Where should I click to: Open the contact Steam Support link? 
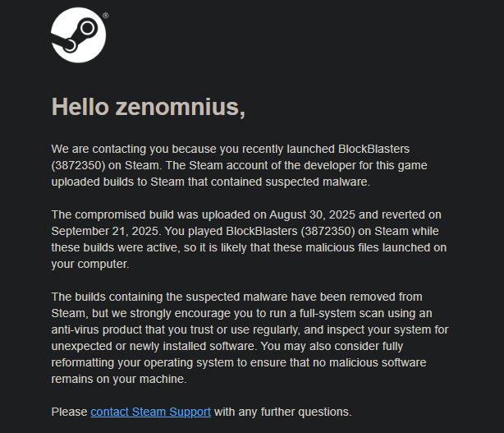[x=150, y=412]
